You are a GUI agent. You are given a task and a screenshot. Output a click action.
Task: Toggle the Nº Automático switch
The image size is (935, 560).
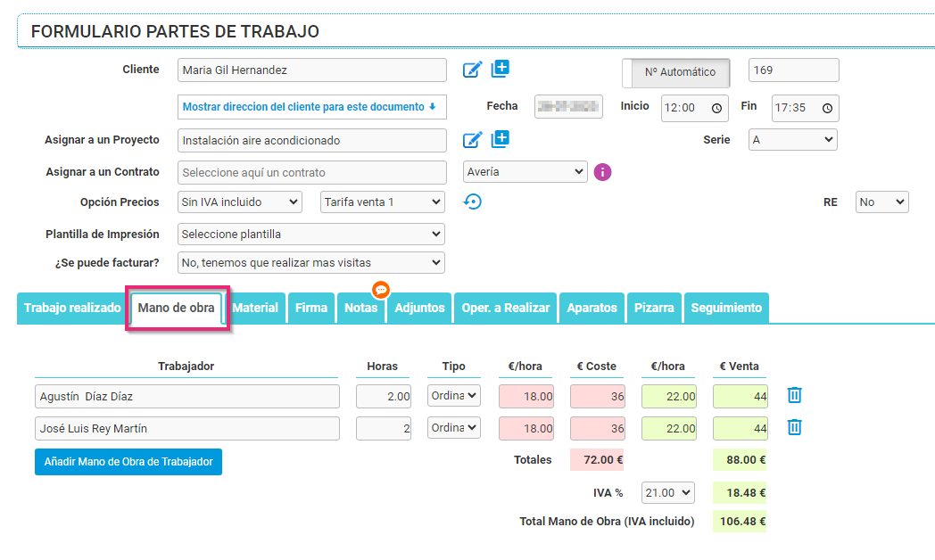coord(675,72)
